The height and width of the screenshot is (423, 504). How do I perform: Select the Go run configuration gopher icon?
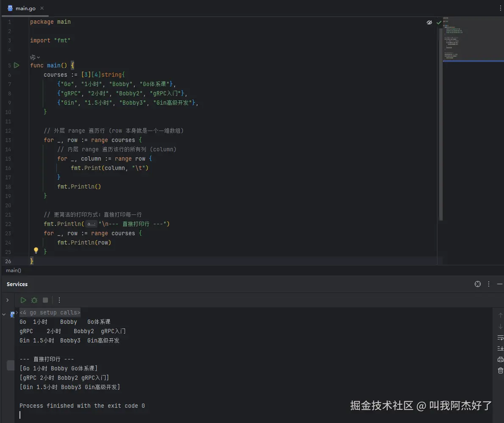click(12, 314)
